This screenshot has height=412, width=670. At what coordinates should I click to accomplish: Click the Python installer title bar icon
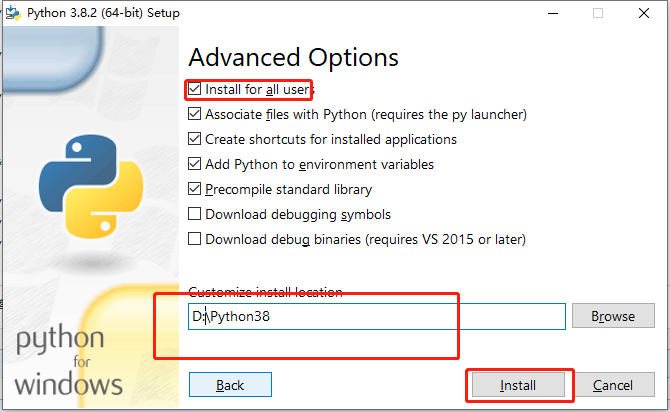[13, 13]
